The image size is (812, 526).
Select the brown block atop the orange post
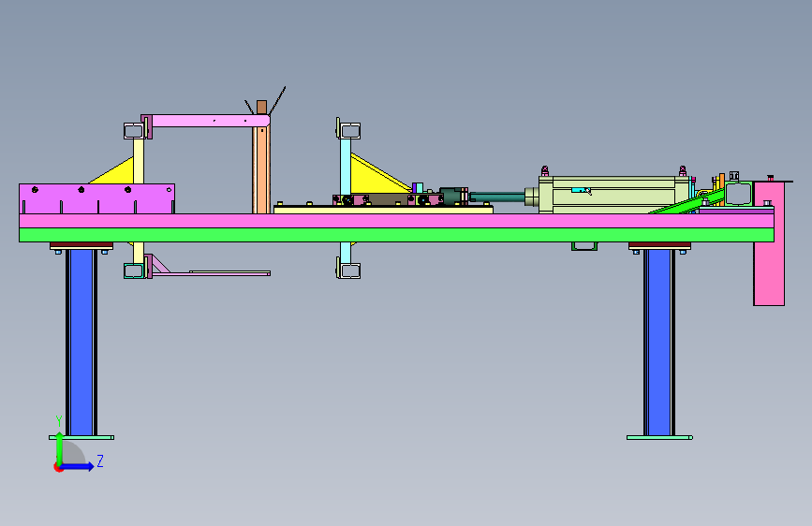coord(261,108)
